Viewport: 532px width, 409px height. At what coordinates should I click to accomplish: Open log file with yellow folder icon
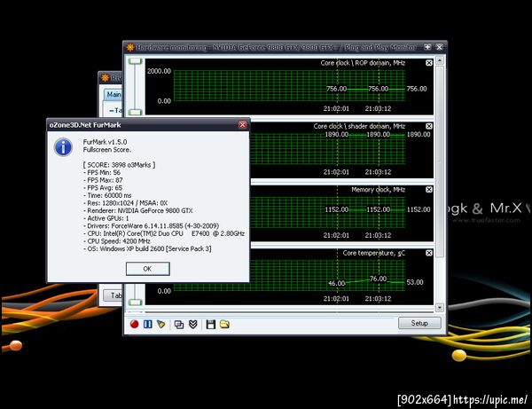click(224, 324)
